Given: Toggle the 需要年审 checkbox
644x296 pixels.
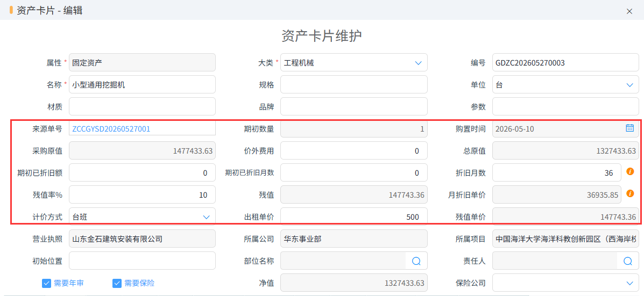Looking at the screenshot, I should click(x=46, y=283).
